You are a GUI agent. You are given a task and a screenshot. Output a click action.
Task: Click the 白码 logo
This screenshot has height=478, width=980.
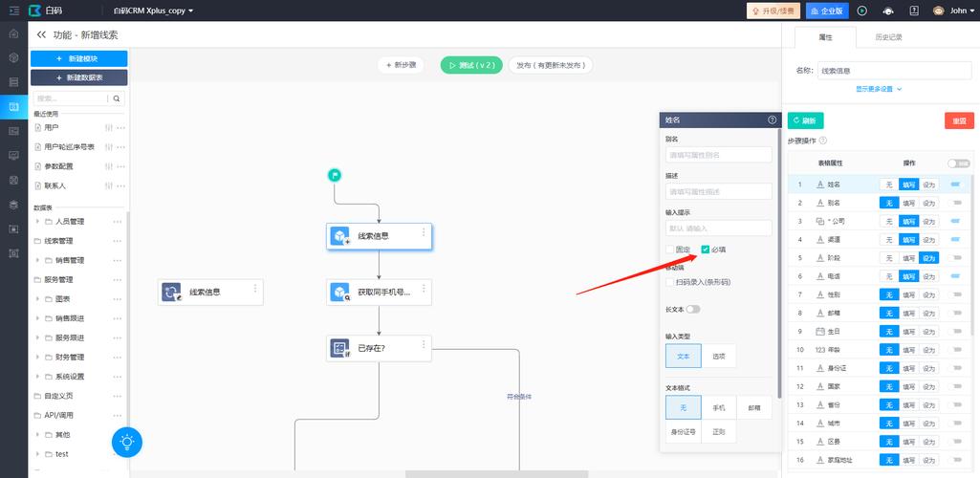tap(46, 11)
